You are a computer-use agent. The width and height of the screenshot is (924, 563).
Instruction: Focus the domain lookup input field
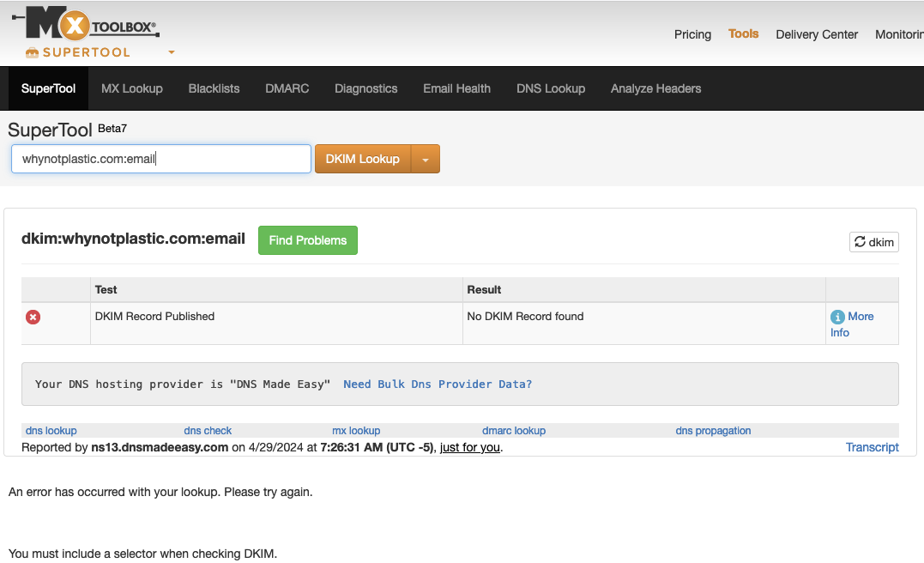(x=161, y=159)
